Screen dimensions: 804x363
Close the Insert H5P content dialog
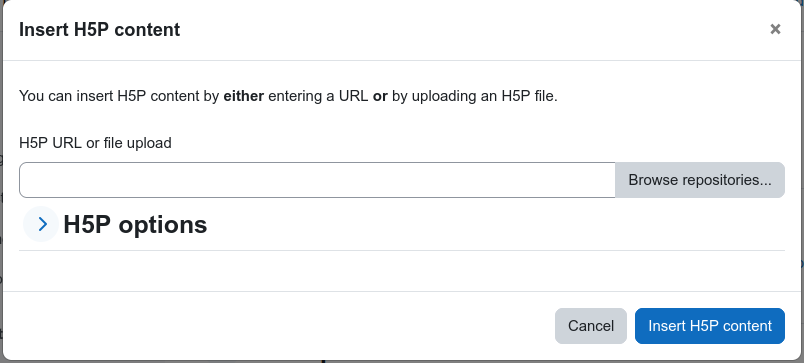(x=775, y=29)
